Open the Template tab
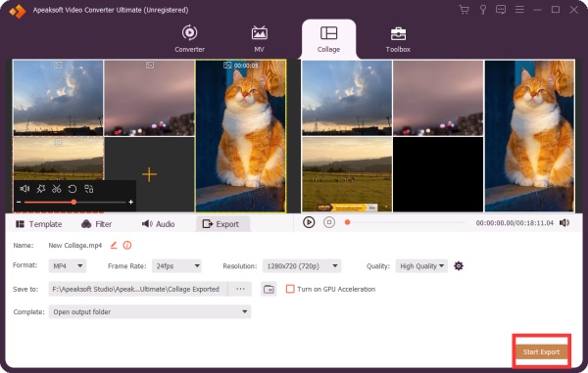588x373 pixels. pyautogui.click(x=39, y=224)
